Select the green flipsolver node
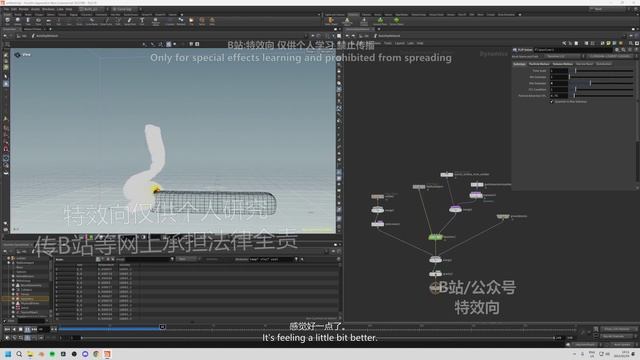The width and height of the screenshot is (640, 360). [x=435, y=237]
